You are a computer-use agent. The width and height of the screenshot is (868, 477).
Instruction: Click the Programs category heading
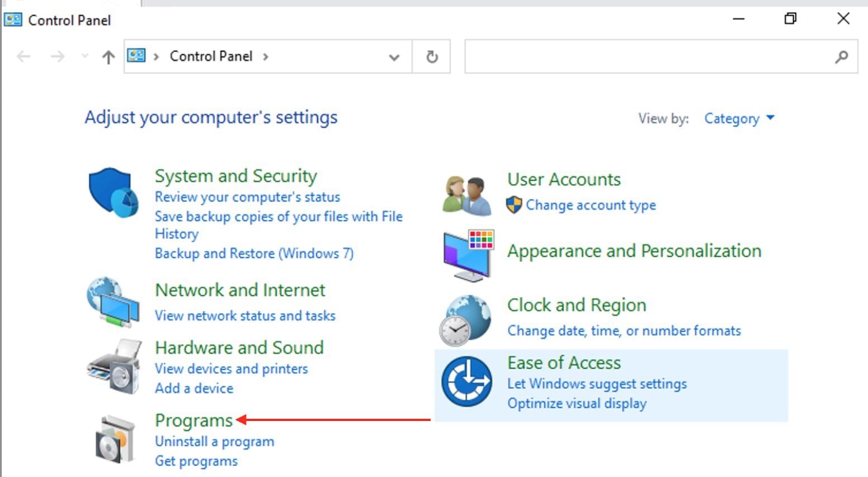point(194,420)
